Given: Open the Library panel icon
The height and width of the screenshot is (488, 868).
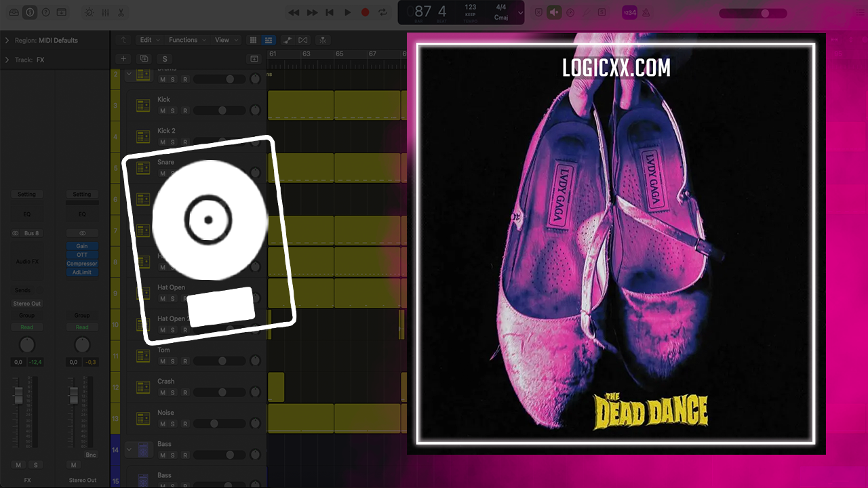Looking at the screenshot, I should tap(14, 12).
